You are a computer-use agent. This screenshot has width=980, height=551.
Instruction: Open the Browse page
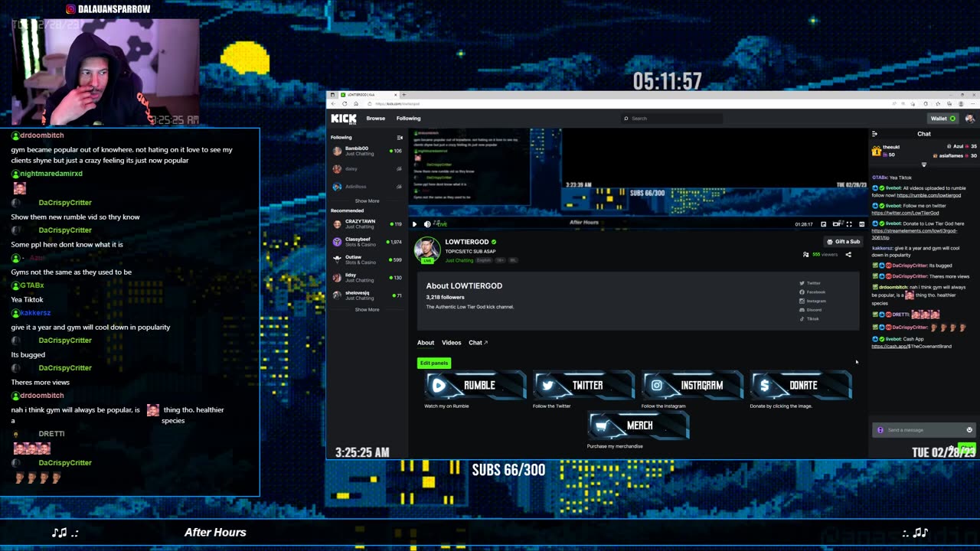pyautogui.click(x=376, y=119)
